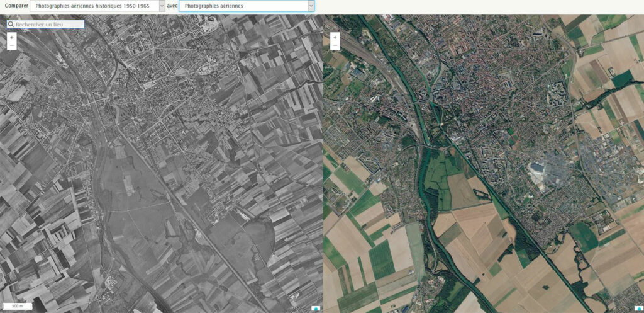Screen dimensions: 644x313
Task: Click the '500 m' scale bar
Action: [16, 307]
